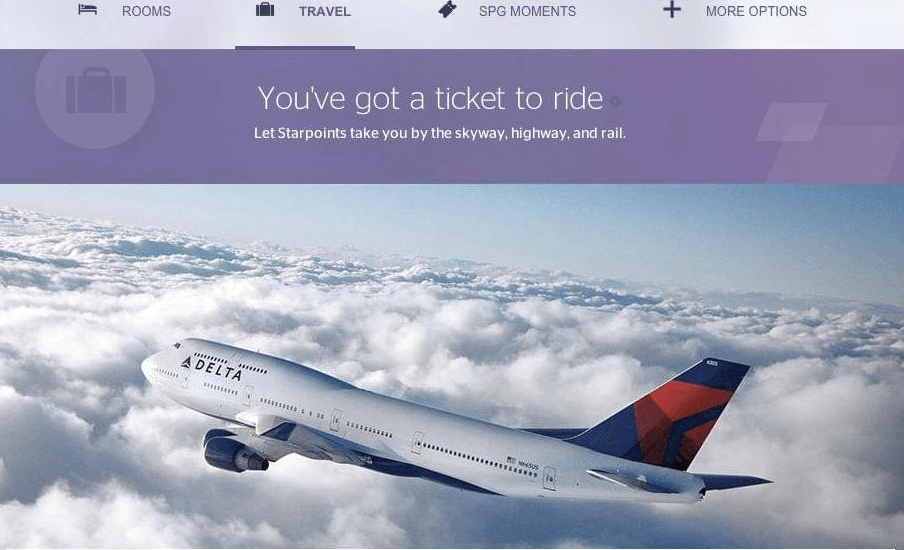This screenshot has height=550, width=904.
Task: Click the blue jet engine under the wing
Action: [x=233, y=451]
